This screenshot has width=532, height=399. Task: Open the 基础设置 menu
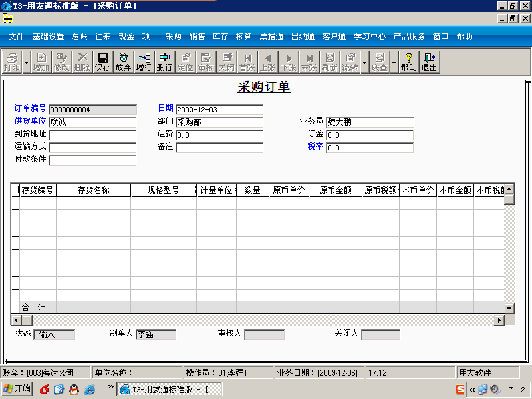(x=48, y=37)
